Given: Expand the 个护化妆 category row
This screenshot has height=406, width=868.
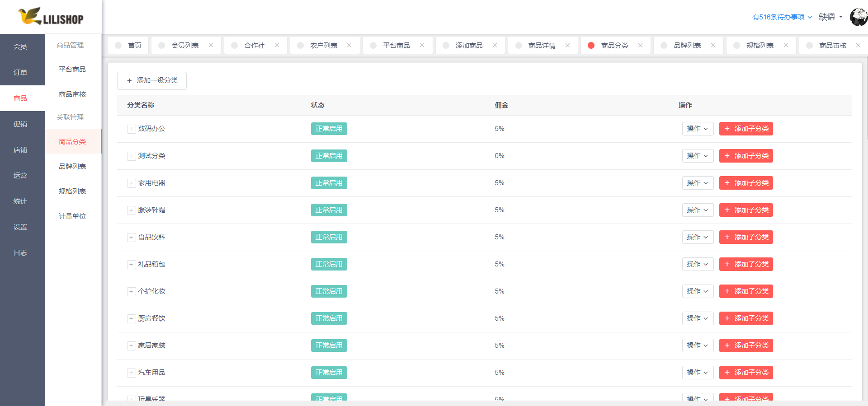Looking at the screenshot, I should (131, 292).
